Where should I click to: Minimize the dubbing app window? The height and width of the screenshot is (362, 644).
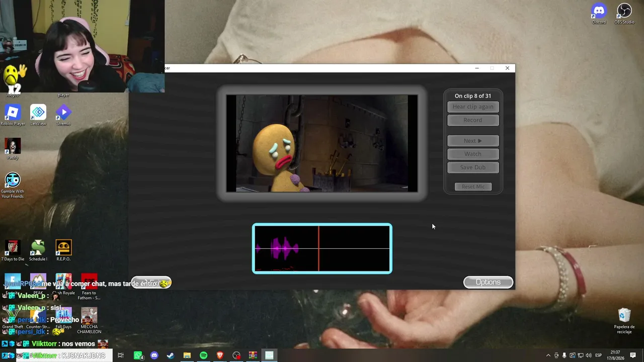point(477,68)
